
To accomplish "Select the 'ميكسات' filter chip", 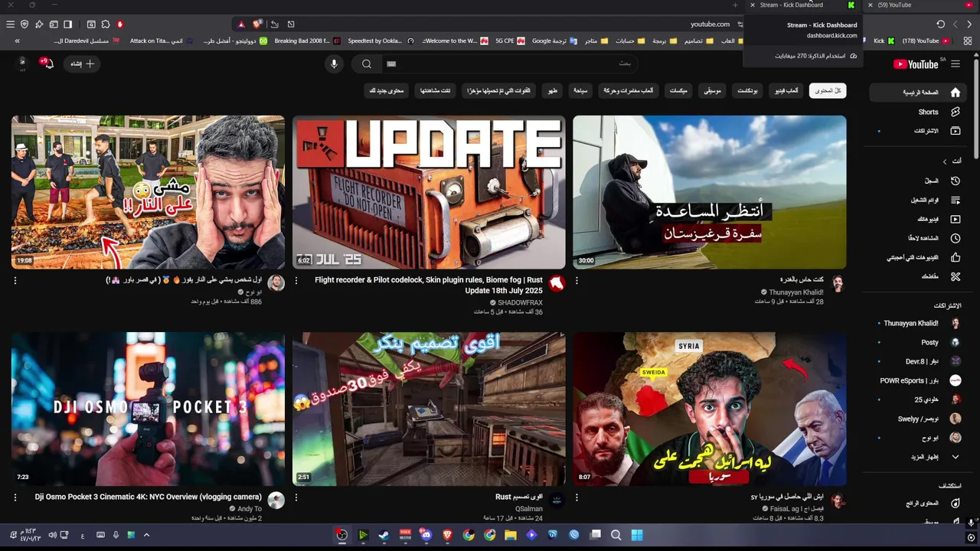I will coord(678,90).
